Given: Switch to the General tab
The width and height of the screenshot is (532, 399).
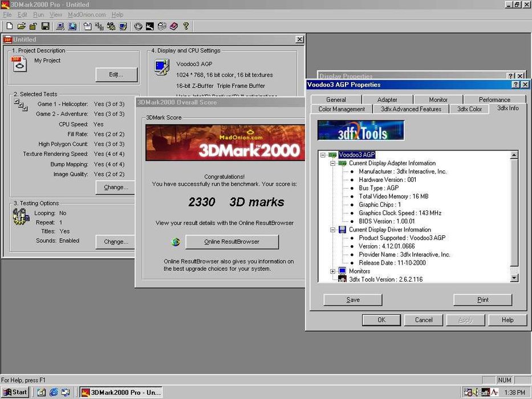Looking at the screenshot, I should click(x=336, y=100).
